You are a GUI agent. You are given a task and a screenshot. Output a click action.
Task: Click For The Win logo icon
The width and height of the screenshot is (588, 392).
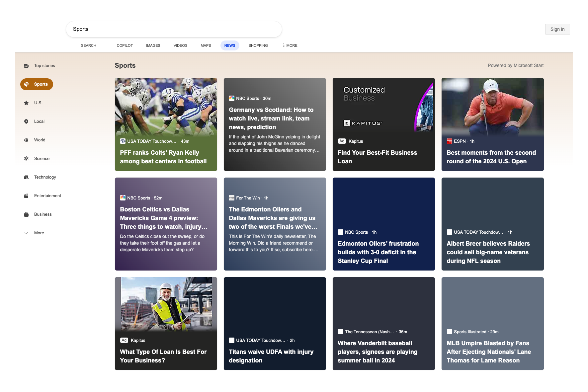click(232, 198)
